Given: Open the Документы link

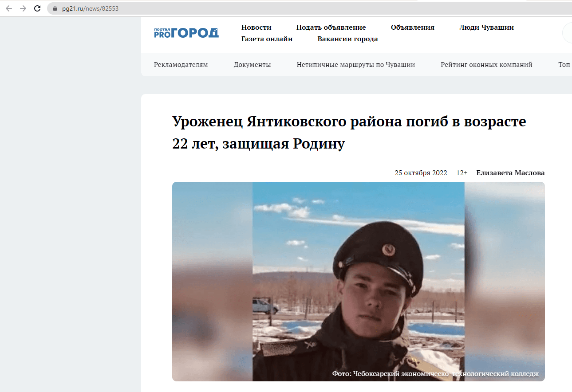Looking at the screenshot, I should click(252, 65).
